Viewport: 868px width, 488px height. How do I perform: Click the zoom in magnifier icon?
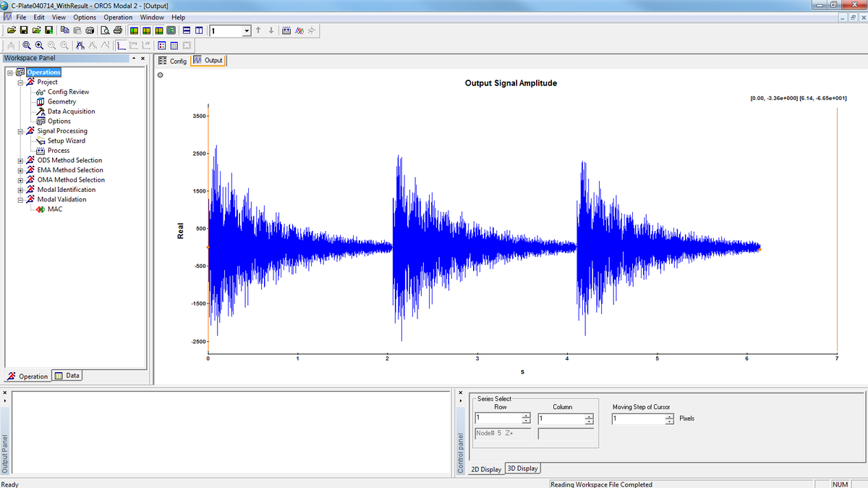point(38,45)
